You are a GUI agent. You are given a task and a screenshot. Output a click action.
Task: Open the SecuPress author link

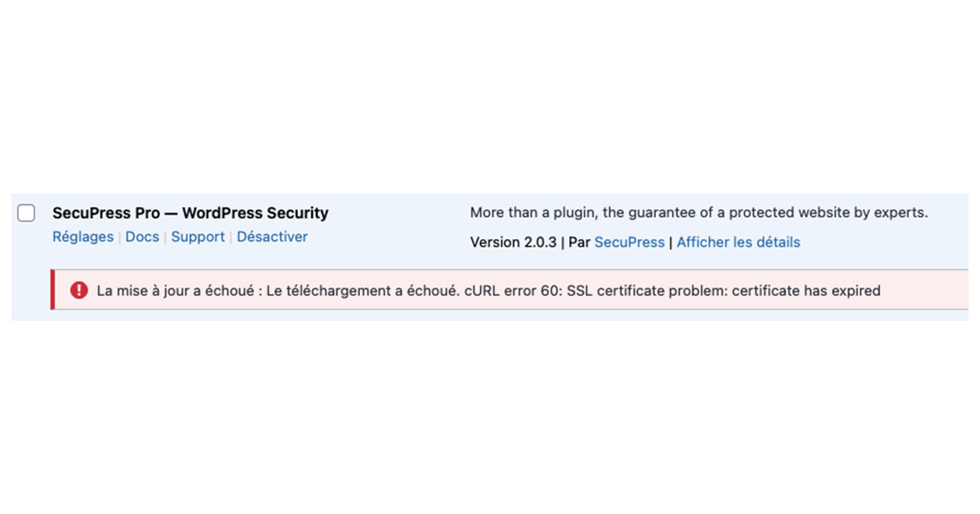coord(630,242)
